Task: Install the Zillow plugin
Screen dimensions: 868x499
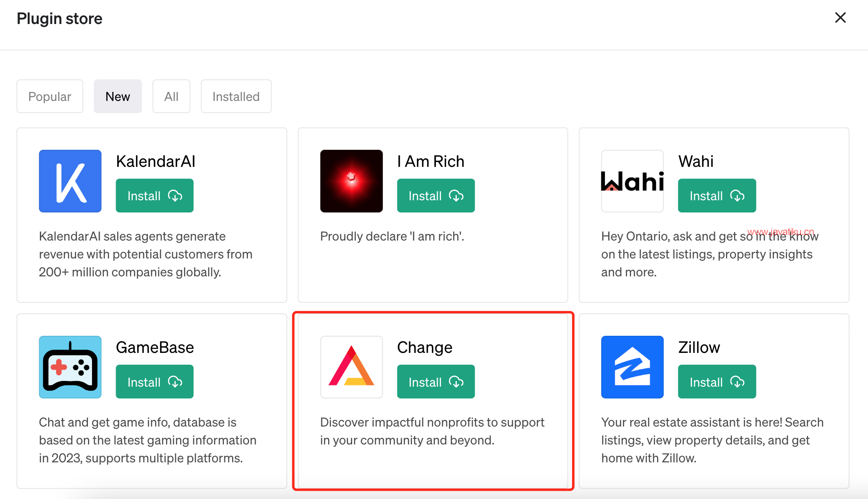Action: tap(717, 381)
